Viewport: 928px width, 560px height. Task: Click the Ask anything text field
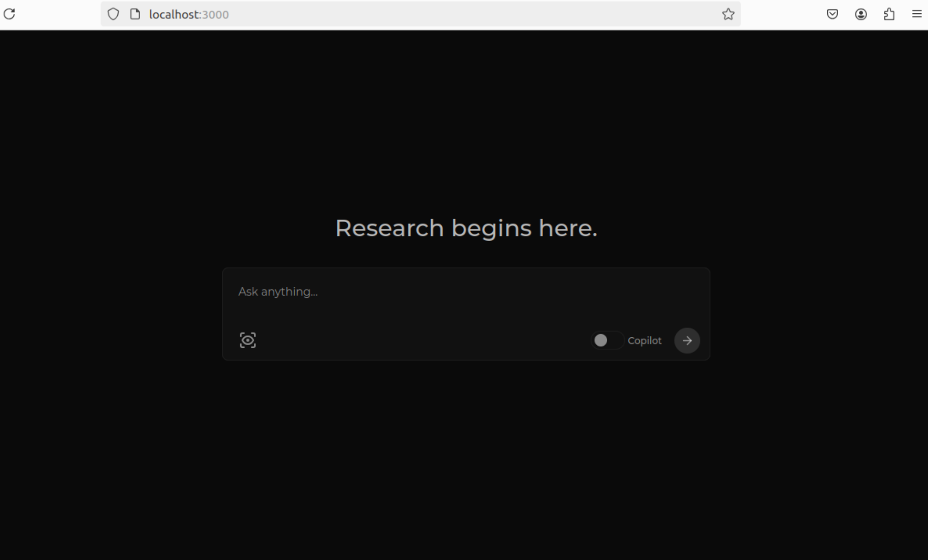pyautogui.click(x=466, y=292)
